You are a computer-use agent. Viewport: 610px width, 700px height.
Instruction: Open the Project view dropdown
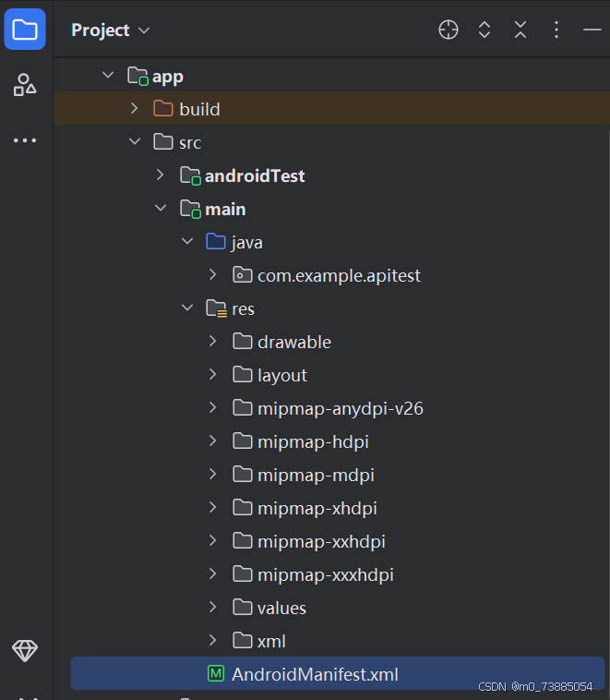click(x=110, y=30)
